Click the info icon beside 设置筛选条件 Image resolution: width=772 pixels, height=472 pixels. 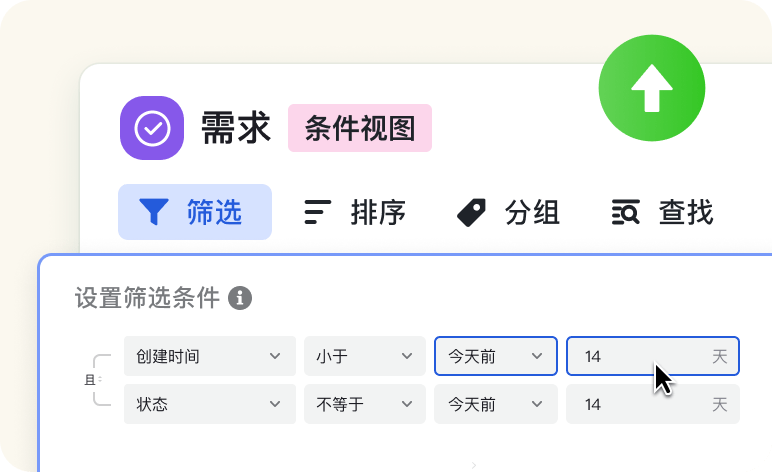coord(239,297)
